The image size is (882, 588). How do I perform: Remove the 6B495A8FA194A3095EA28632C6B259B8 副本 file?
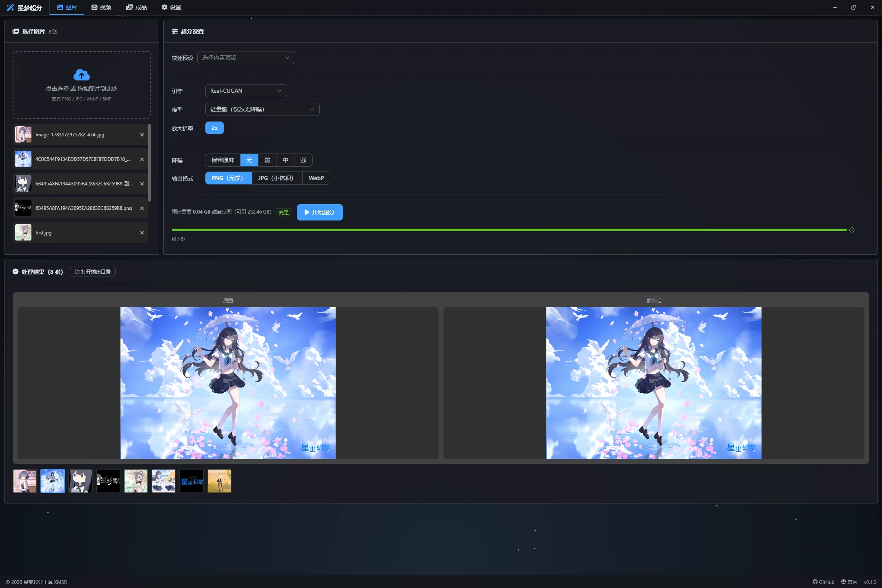coord(142,184)
